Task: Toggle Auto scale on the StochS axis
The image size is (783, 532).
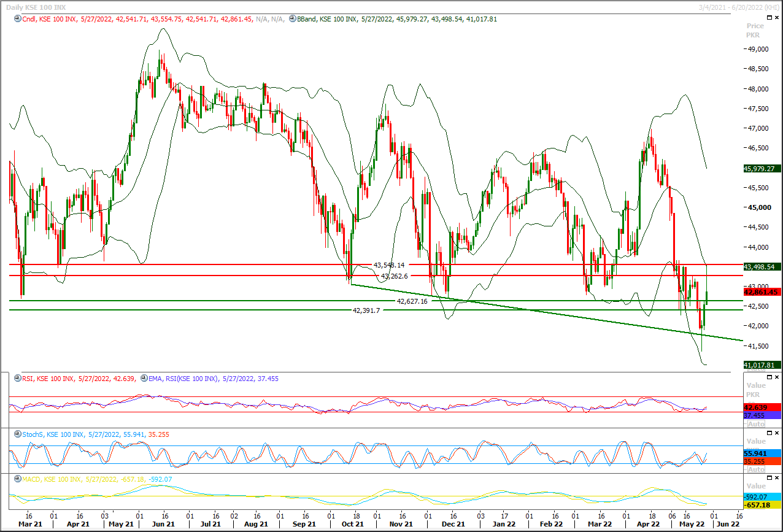Action: (756, 469)
